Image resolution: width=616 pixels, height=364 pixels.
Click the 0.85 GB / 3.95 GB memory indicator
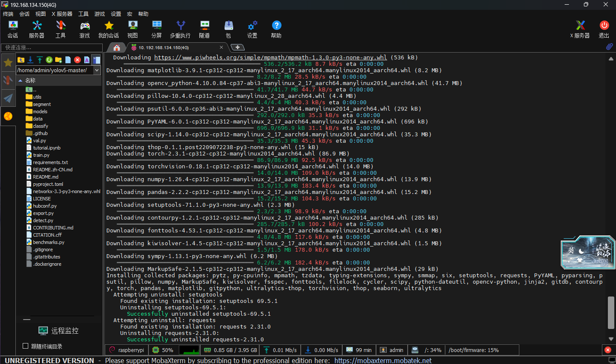pos(231,350)
